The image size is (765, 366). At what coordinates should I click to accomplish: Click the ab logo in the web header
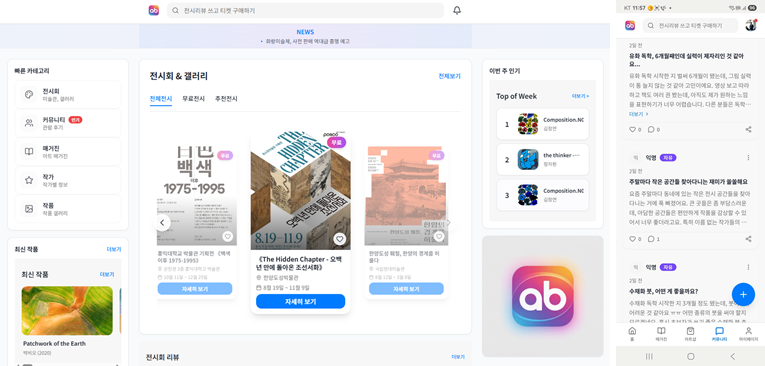point(154,10)
